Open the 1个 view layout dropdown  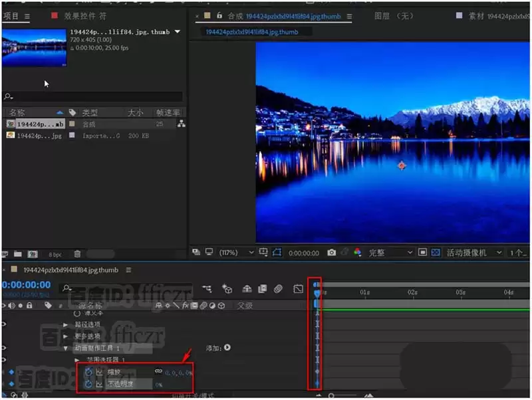518,253
